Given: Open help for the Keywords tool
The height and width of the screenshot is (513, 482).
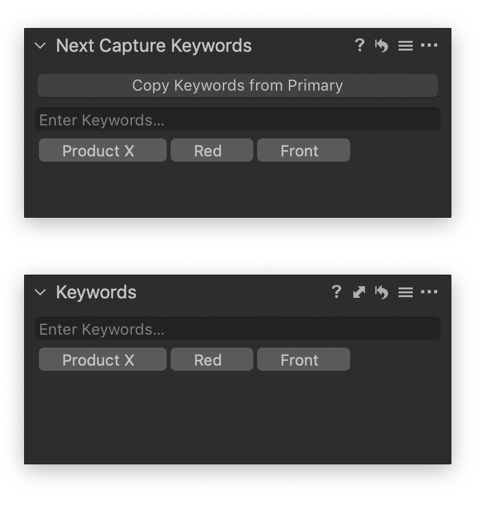Looking at the screenshot, I should point(336,292).
